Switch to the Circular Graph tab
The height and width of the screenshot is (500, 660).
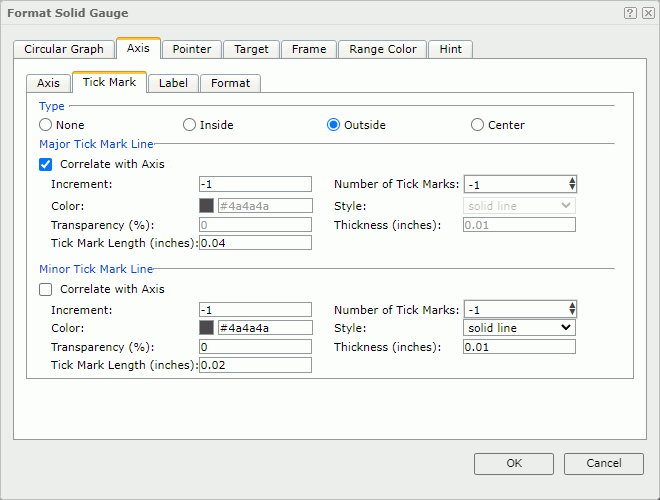pyautogui.click(x=64, y=49)
